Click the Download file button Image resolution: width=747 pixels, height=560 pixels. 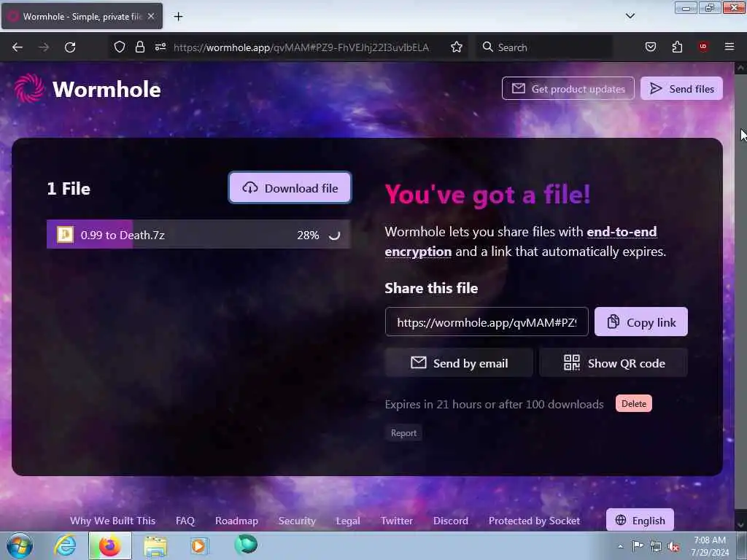(x=290, y=187)
